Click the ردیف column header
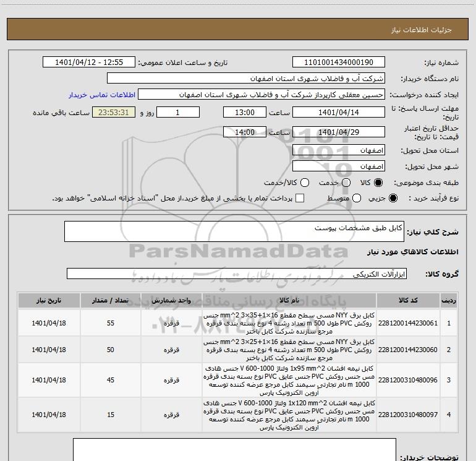The height and width of the screenshot is (461, 476). 449,301
